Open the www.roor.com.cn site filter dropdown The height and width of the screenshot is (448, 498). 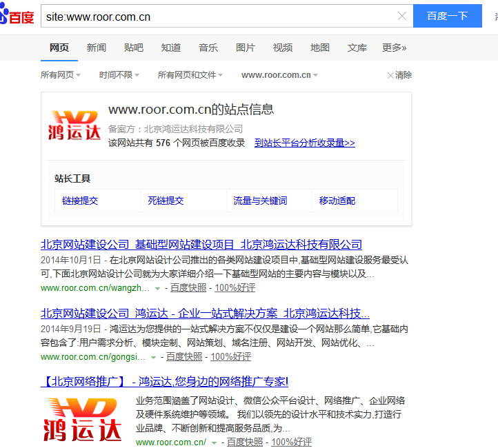279,75
